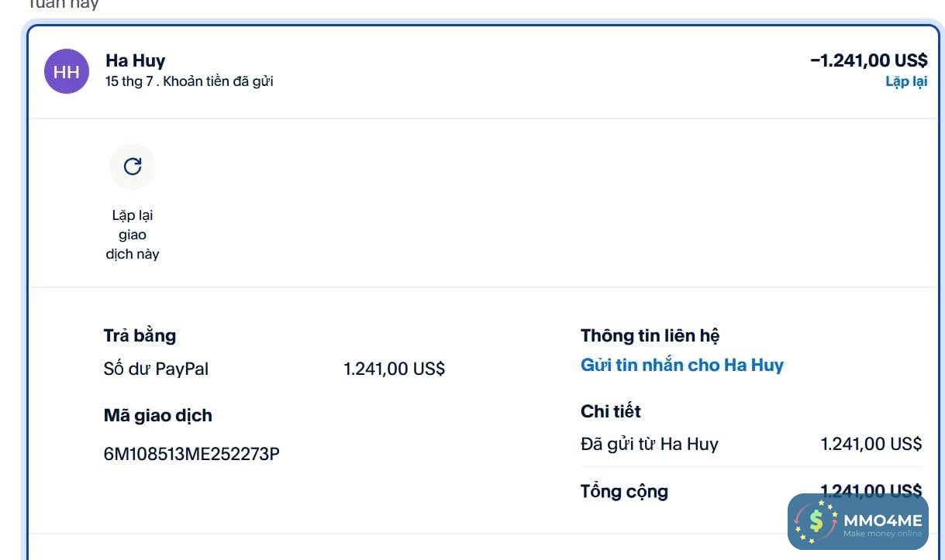
Task: Select transaction ID 6M108513ME252273P
Action: (x=191, y=454)
